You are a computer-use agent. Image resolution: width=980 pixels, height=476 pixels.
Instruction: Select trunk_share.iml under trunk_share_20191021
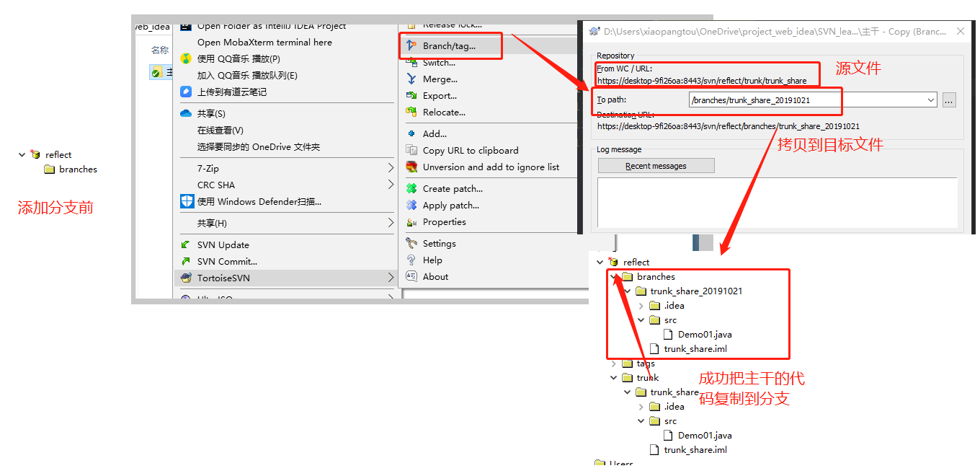tap(695, 349)
